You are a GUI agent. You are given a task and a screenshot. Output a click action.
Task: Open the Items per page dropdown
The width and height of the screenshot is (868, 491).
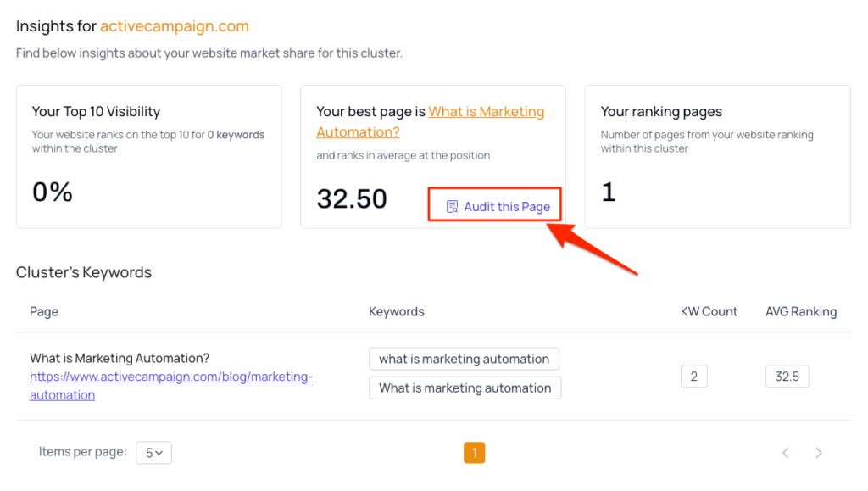153,453
